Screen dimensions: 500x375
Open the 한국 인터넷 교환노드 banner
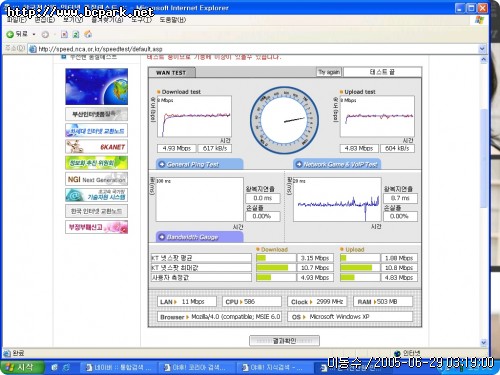point(97,211)
